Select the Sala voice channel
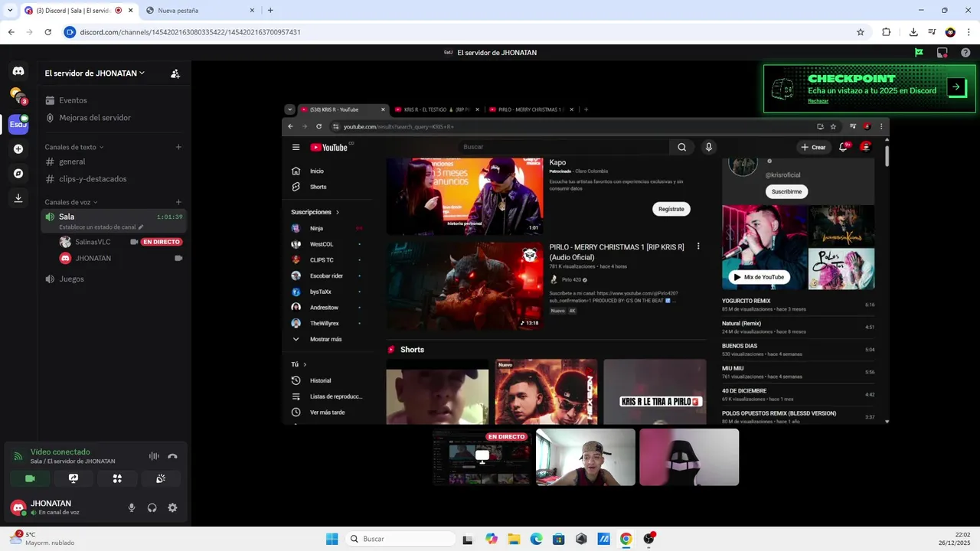The width and height of the screenshot is (980, 551). click(x=113, y=220)
